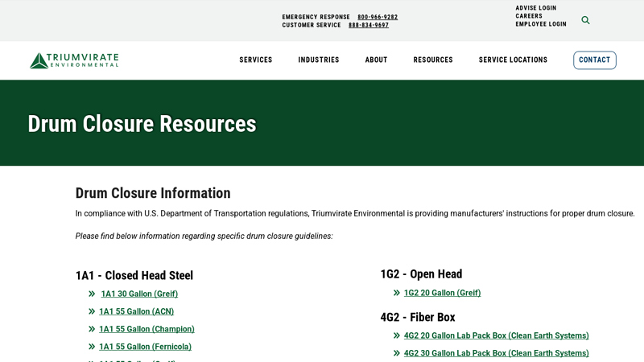This screenshot has height=362, width=644.
Task: Click chevron bullet beside 1A1 55 Gallon (Fernicola)
Action: [92, 347]
